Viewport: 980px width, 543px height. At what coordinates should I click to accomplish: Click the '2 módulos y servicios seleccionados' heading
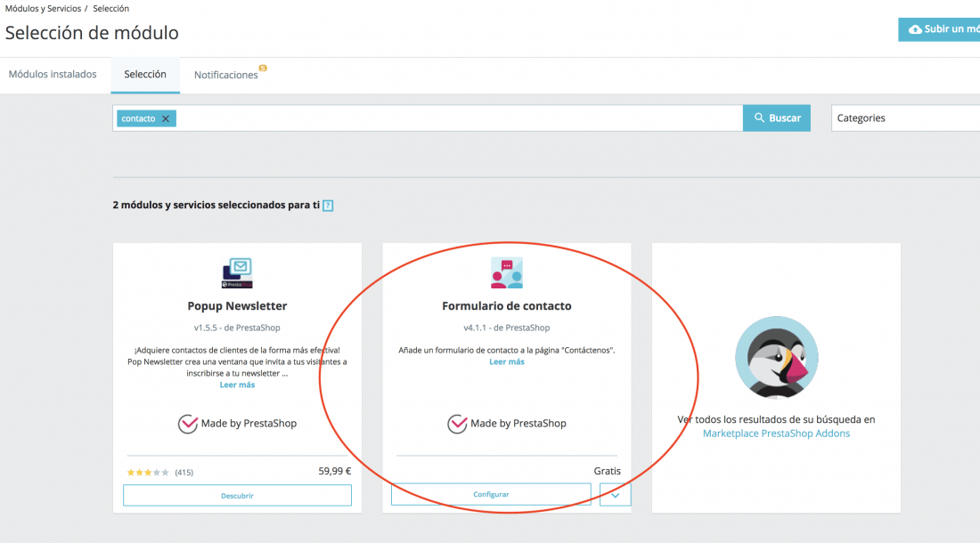(x=216, y=205)
